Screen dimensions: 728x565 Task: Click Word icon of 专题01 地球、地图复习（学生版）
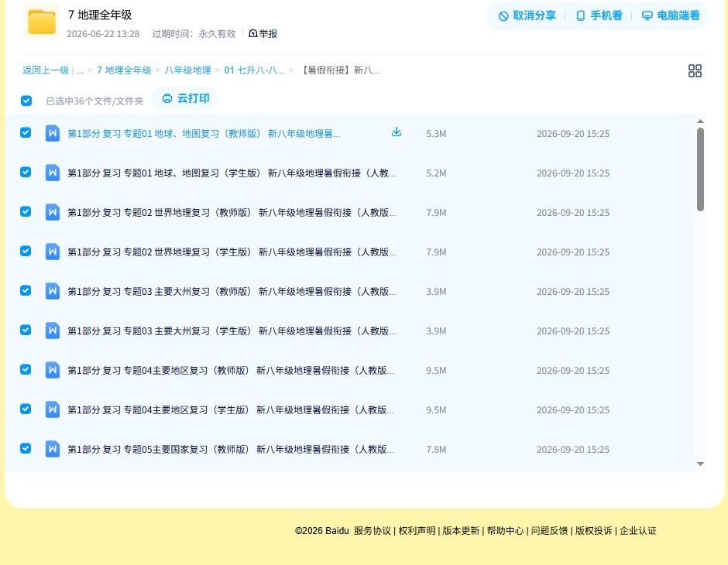coord(53,173)
